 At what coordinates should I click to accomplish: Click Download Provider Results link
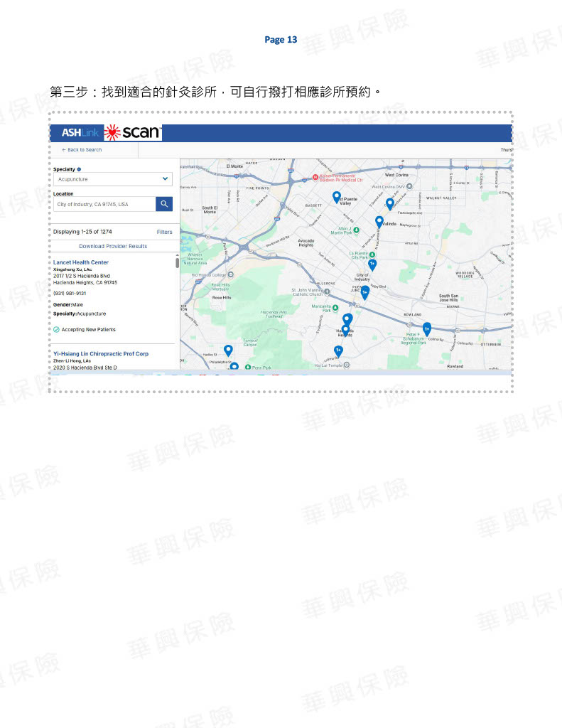point(113,246)
